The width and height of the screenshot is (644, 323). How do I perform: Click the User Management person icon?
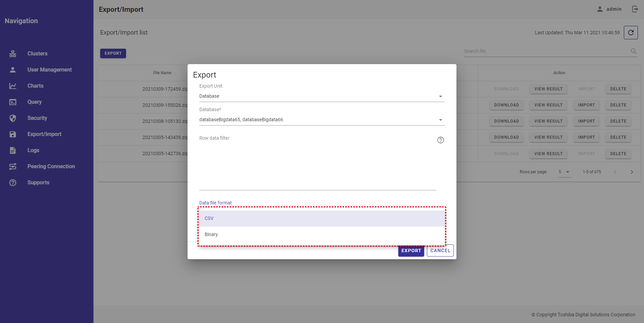coord(13,70)
